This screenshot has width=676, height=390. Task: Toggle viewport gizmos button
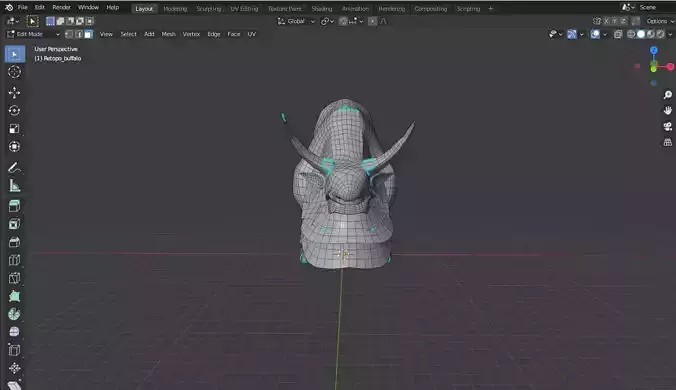pos(572,34)
